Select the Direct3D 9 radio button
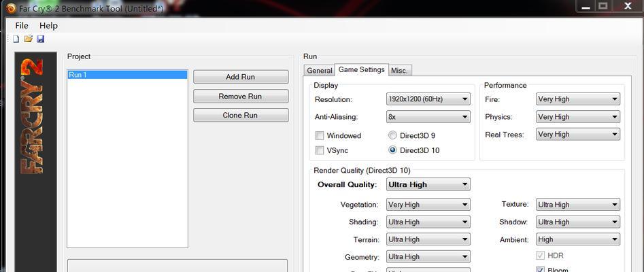 coord(392,135)
